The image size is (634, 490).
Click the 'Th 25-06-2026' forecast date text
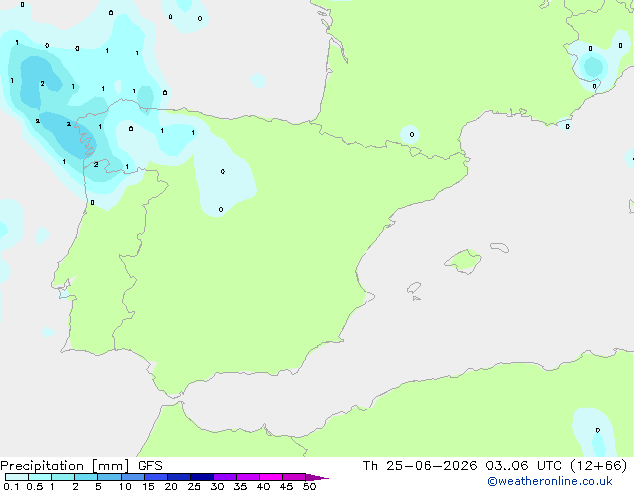pos(420,466)
